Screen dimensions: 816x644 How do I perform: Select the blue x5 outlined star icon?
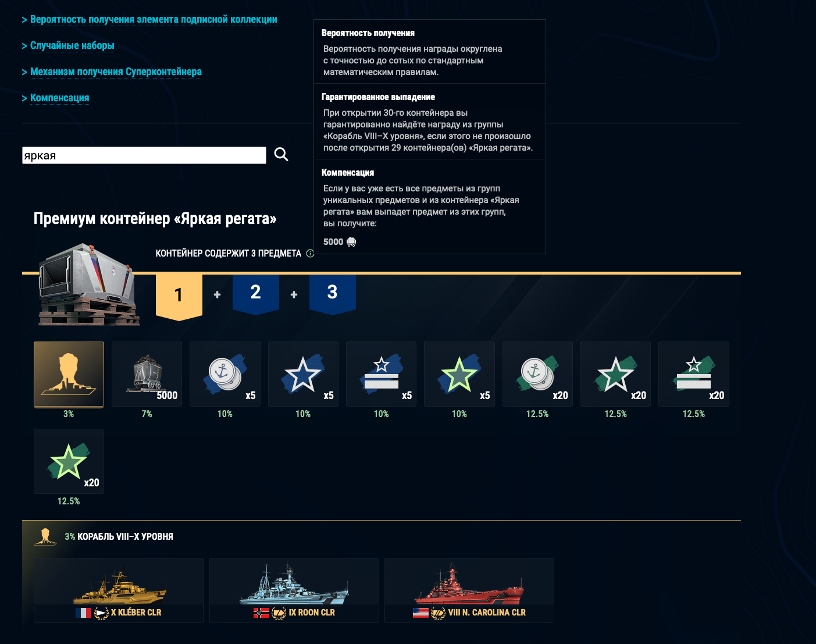coord(303,374)
